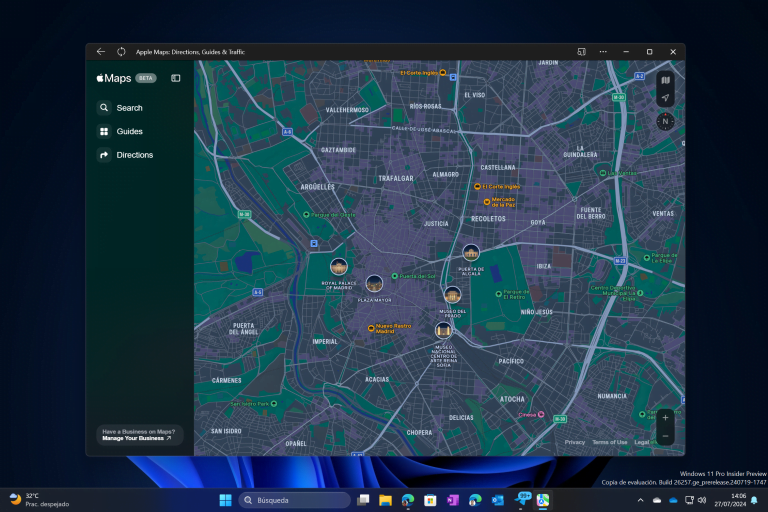The width and height of the screenshot is (768, 512).
Task: Open the weather widget showing 32°C
Action: (39, 500)
